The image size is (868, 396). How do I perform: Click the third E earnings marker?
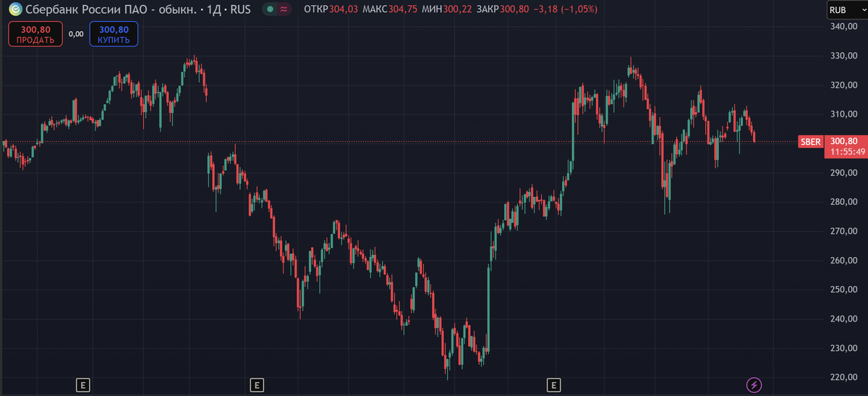[554, 384]
